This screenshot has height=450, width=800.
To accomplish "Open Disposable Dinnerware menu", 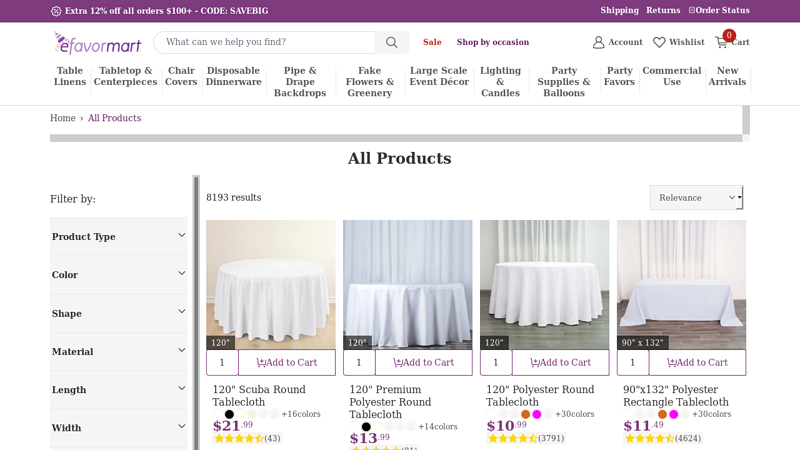I will (x=233, y=76).
